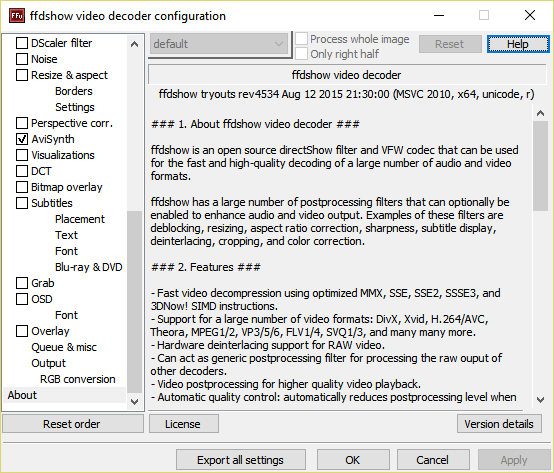Click the Cancel button
The width and height of the screenshot is (554, 473).
pos(433,460)
